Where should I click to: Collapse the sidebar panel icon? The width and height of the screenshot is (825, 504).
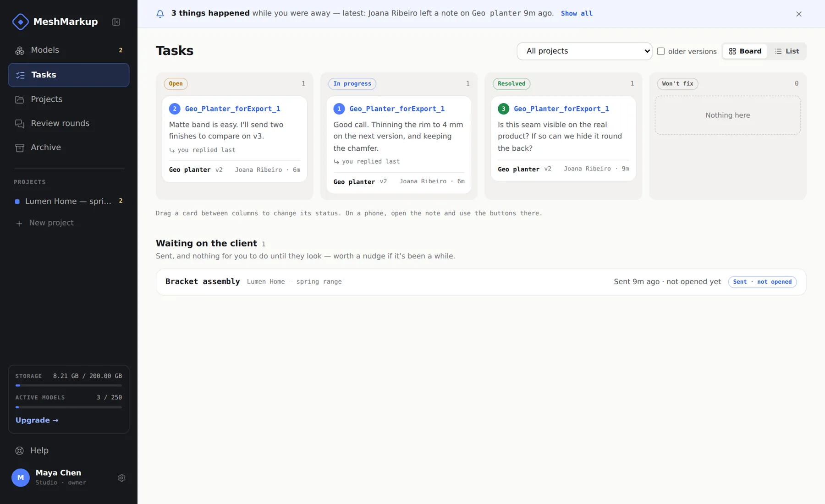pos(116,22)
